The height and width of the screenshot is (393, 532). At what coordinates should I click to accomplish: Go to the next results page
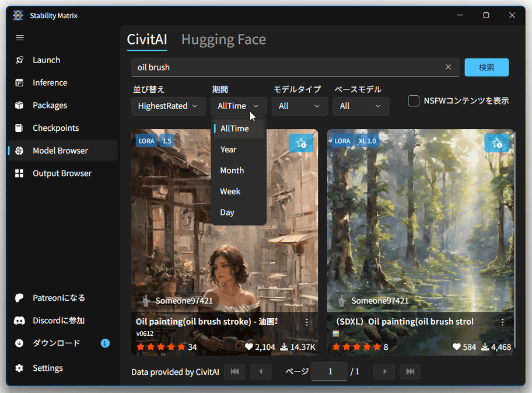click(384, 371)
